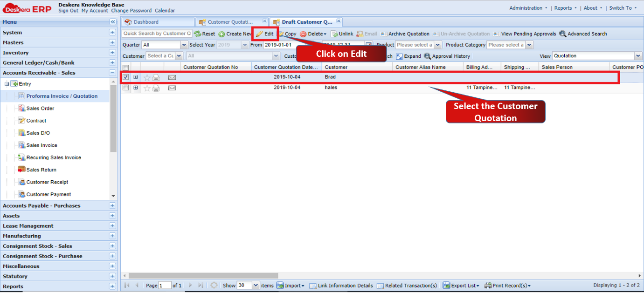
Task: Uncheck the Brad row checkbox
Action: [x=126, y=77]
